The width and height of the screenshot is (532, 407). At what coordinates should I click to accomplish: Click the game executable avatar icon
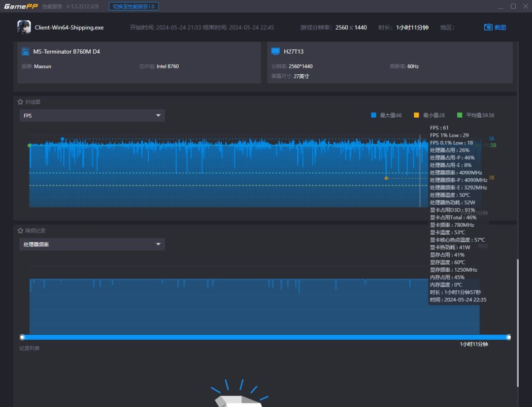[x=24, y=27]
